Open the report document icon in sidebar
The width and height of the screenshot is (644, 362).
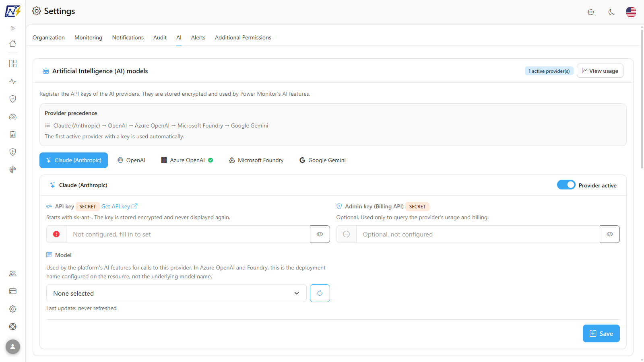point(13,134)
